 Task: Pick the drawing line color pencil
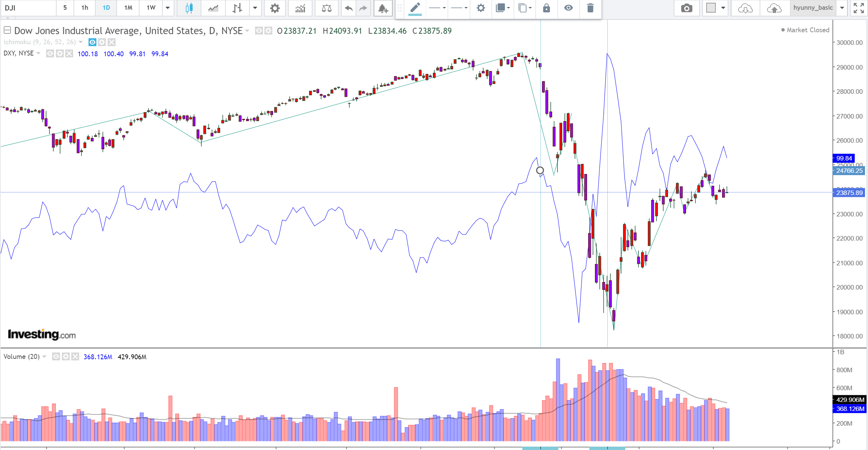415,8
